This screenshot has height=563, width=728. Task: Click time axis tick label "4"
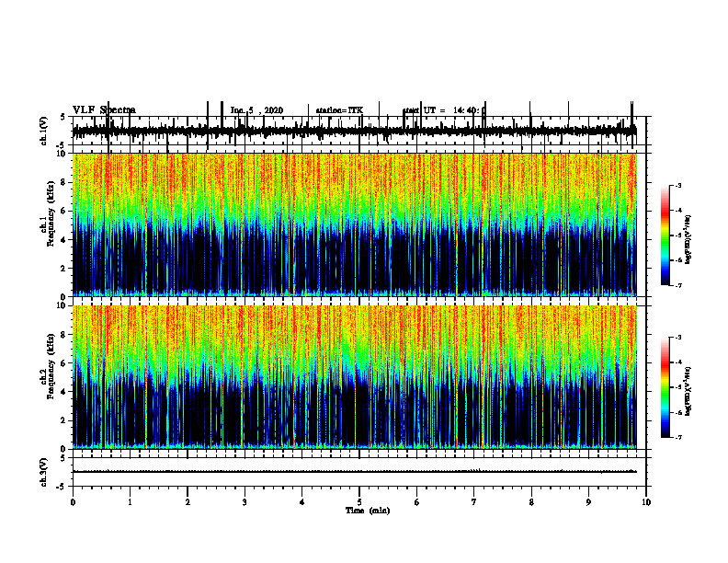[302, 502]
